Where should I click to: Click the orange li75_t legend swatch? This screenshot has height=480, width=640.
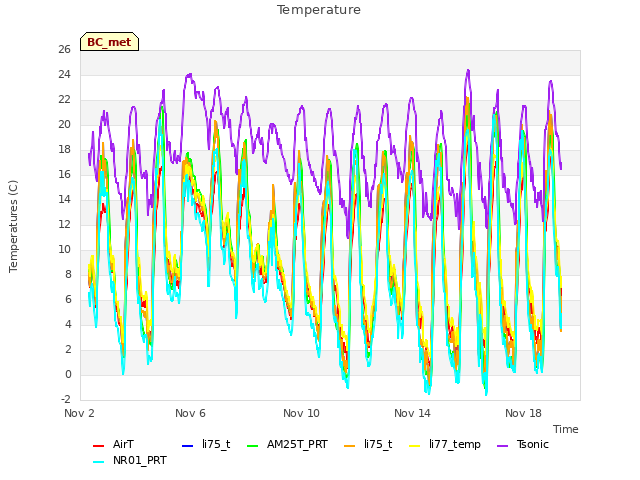(x=350, y=446)
